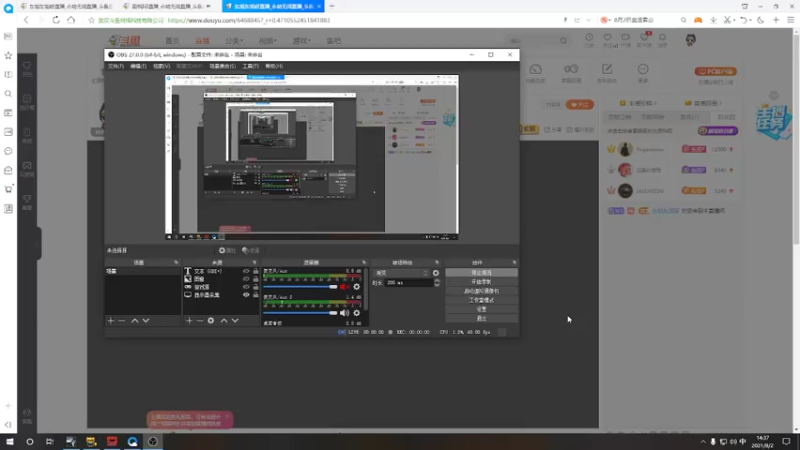This screenshot has width=800, height=450.
Task: Click the browser back arrow
Action: (x=26, y=20)
